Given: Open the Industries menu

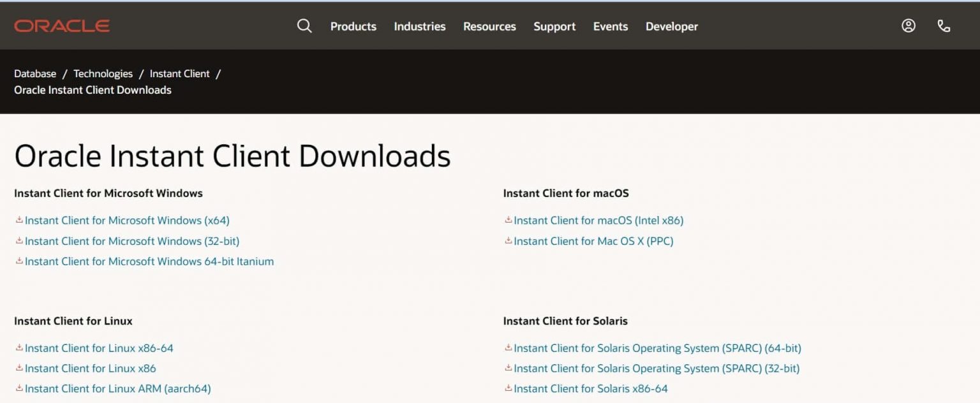Looking at the screenshot, I should click(419, 26).
